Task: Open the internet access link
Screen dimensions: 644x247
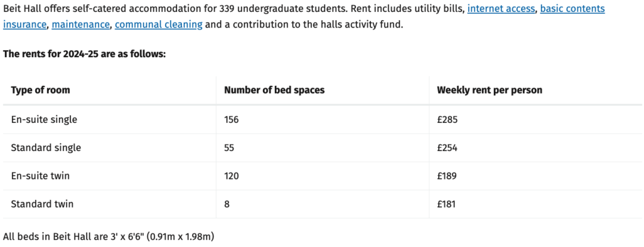Action: [501, 8]
